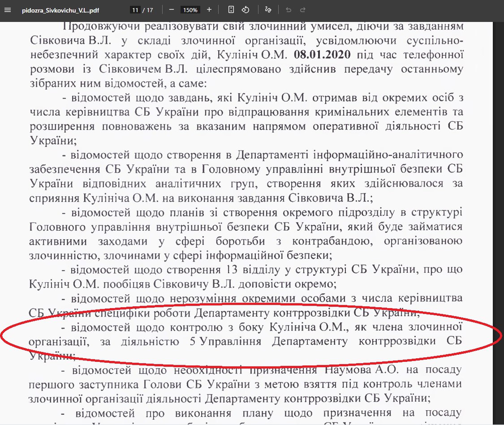Activate the draw annotation tool
The width and height of the screenshot is (504, 425).
[268, 9]
